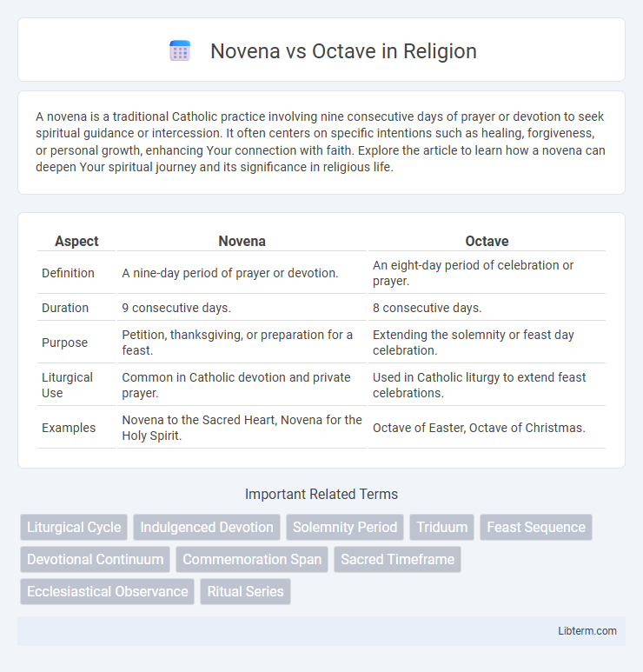Select the 'Purpose' row label
643x672 pixels.
[x=64, y=343]
